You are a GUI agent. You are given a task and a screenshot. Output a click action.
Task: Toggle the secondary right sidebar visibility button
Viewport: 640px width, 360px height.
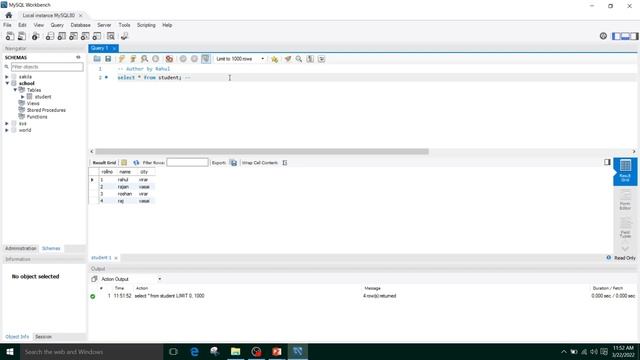tap(634, 36)
